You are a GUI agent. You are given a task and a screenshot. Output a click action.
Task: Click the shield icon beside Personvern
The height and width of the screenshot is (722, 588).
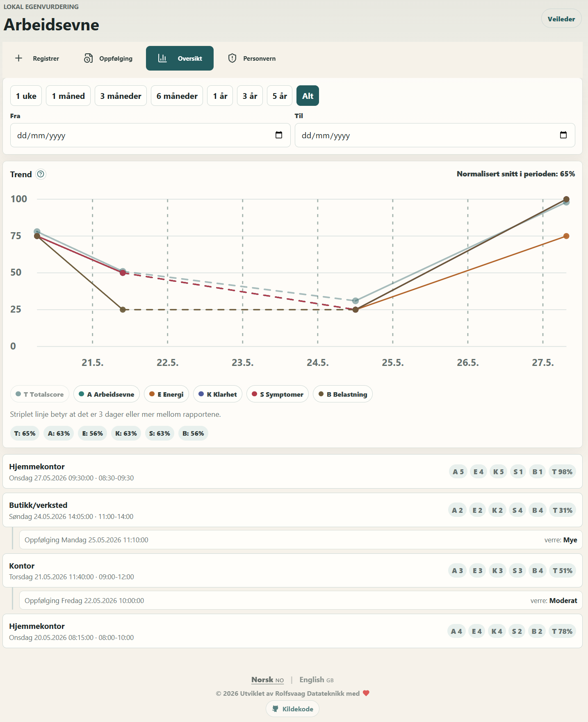[232, 58]
